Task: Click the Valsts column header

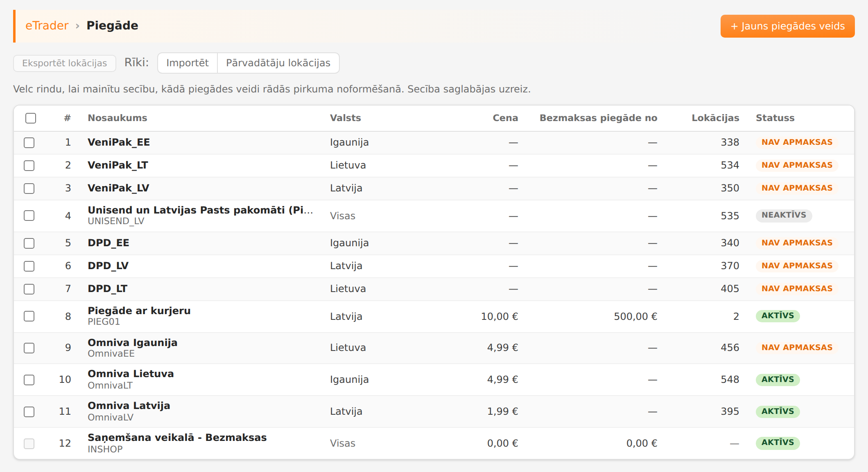Action: (346, 118)
